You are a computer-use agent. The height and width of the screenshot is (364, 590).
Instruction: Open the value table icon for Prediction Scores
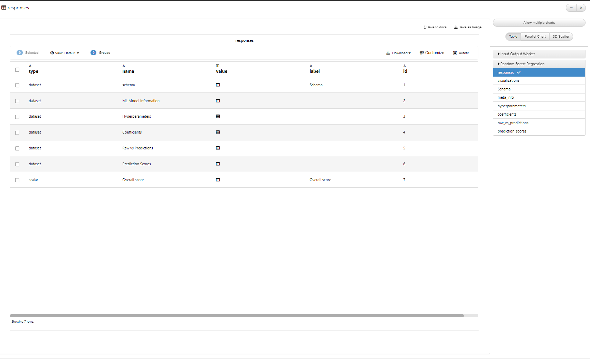click(x=218, y=164)
